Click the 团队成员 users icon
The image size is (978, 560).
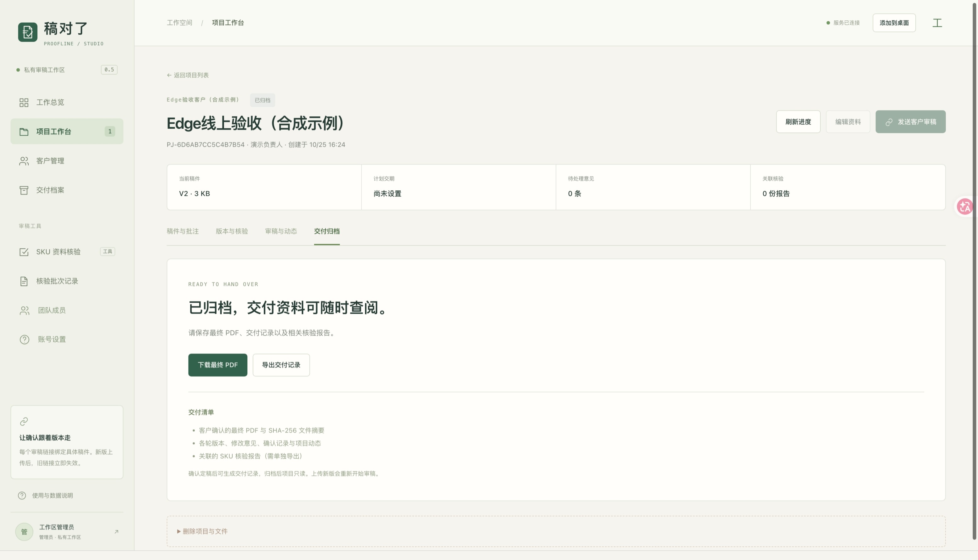click(24, 311)
